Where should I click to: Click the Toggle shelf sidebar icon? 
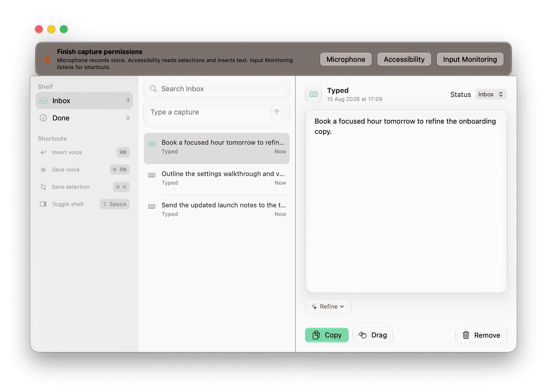[x=43, y=204]
